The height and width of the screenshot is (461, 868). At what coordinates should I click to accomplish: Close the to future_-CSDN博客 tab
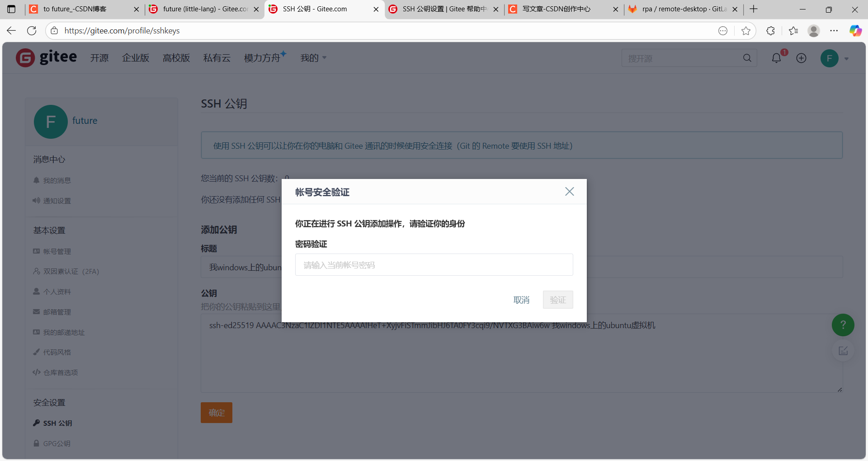click(137, 9)
